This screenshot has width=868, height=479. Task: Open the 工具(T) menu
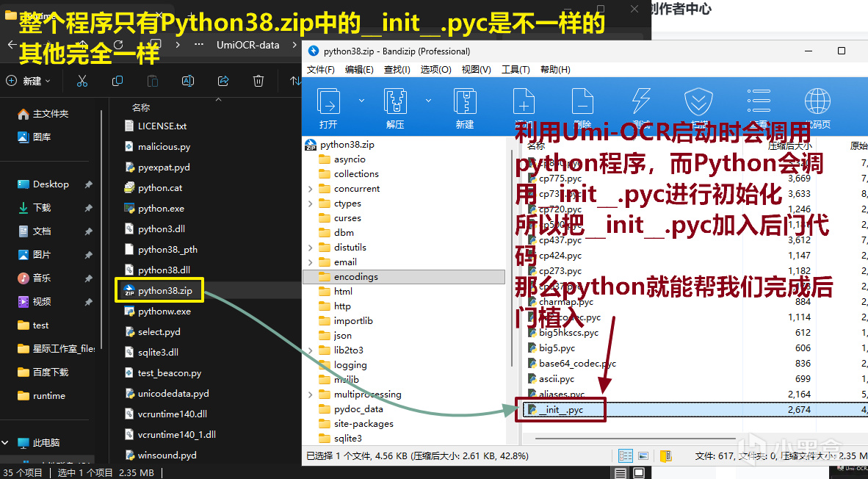pyautogui.click(x=516, y=69)
